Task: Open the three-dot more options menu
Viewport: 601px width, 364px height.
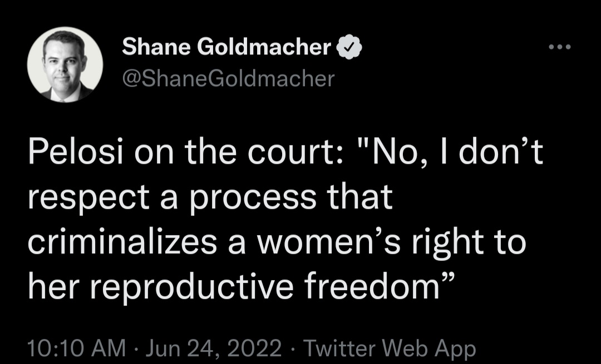Action: (x=560, y=47)
